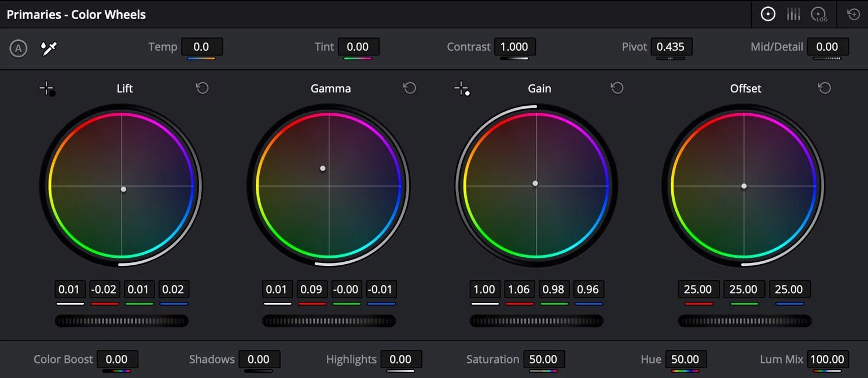Click the Shadows value field

click(x=259, y=360)
